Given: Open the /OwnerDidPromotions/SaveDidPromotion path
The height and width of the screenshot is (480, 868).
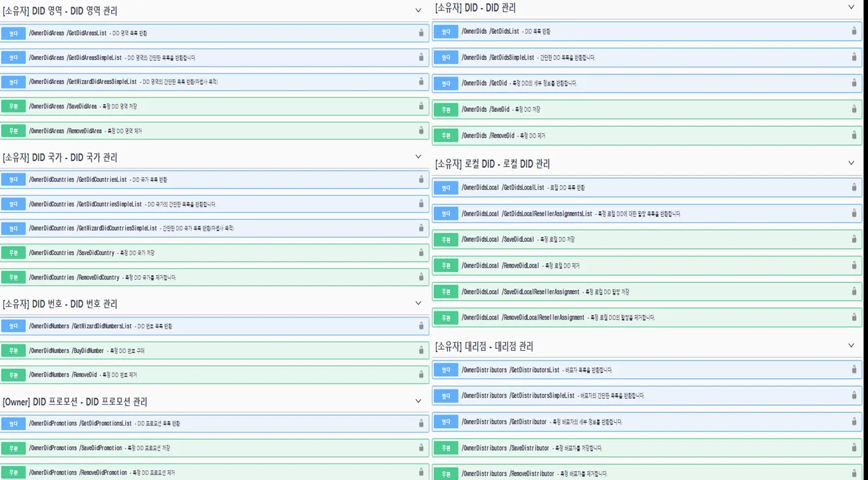Looking at the screenshot, I should [76, 448].
